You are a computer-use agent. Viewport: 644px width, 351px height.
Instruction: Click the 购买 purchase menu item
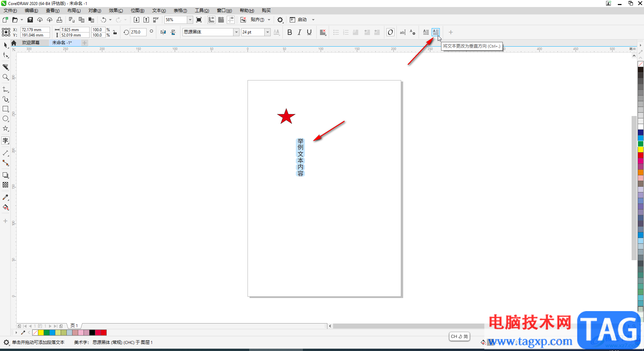(x=266, y=11)
